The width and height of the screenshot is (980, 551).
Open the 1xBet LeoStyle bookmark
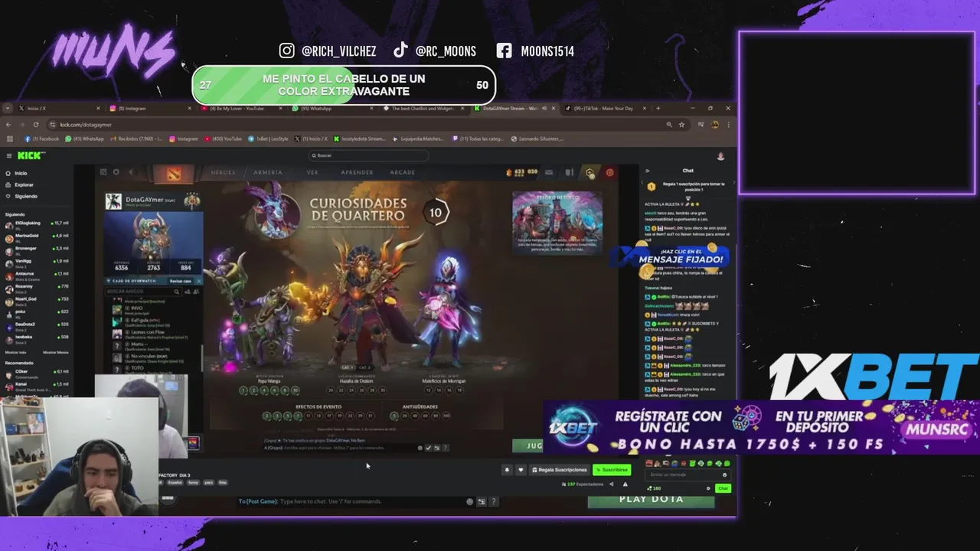pos(268,139)
